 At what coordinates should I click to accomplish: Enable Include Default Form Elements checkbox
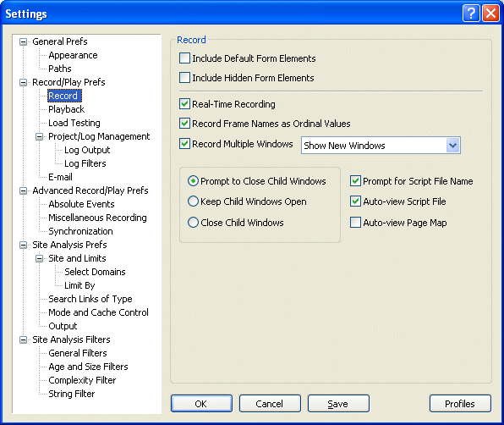(184, 58)
